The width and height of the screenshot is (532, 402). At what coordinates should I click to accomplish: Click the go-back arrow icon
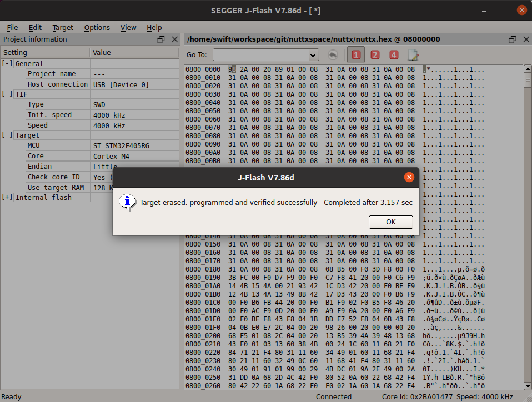point(333,55)
